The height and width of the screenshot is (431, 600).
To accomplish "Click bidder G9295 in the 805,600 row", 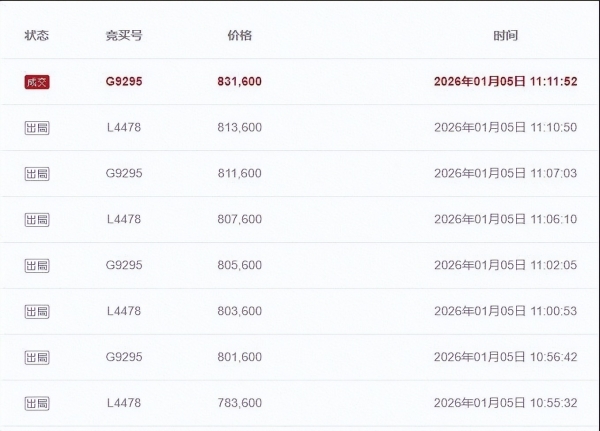I will [x=124, y=266].
